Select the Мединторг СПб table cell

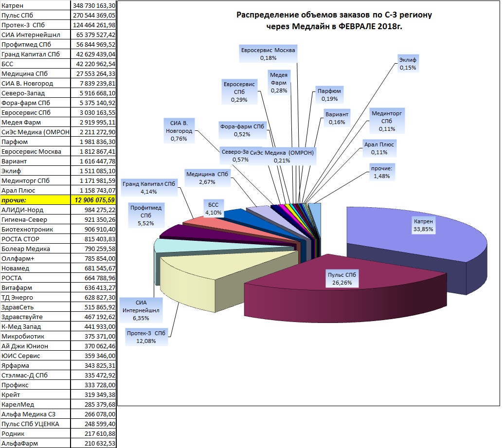[35, 180]
